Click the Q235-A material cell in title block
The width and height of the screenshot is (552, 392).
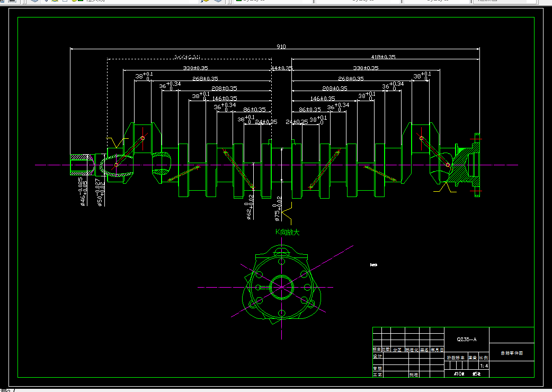coord(467,340)
